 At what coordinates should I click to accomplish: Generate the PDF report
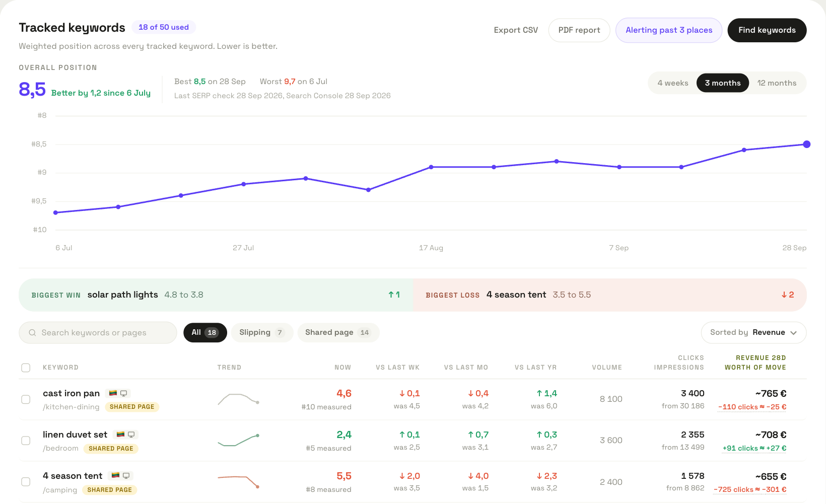(x=579, y=30)
